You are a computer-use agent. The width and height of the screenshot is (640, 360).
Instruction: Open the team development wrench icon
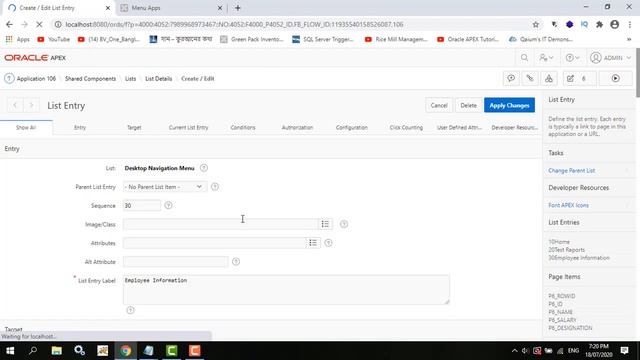click(x=530, y=78)
